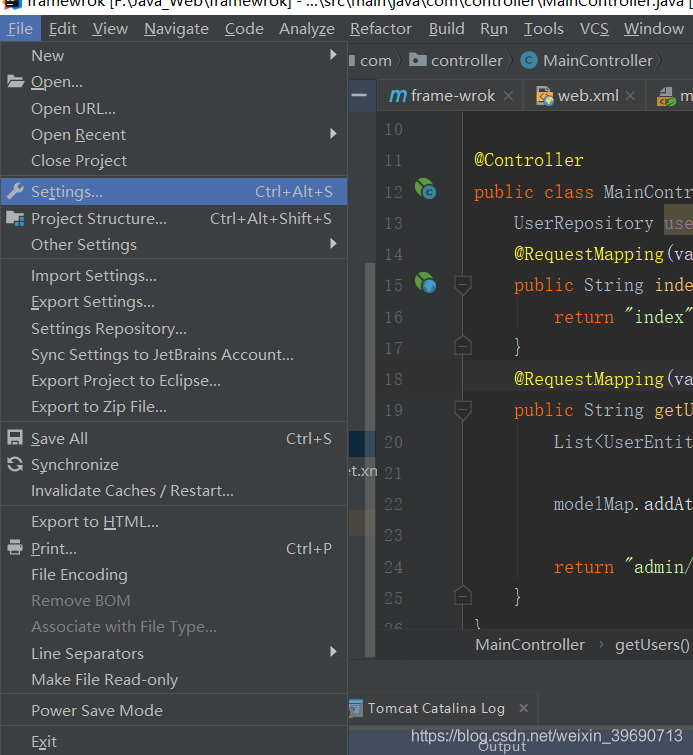This screenshot has width=693, height=755.
Task: Click the controller folder icon in breadcrumb
Action: point(418,60)
